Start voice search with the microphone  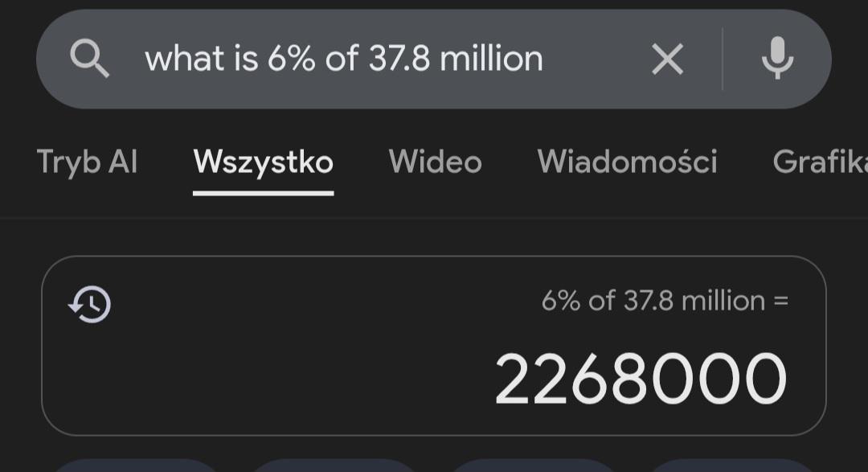point(777,59)
